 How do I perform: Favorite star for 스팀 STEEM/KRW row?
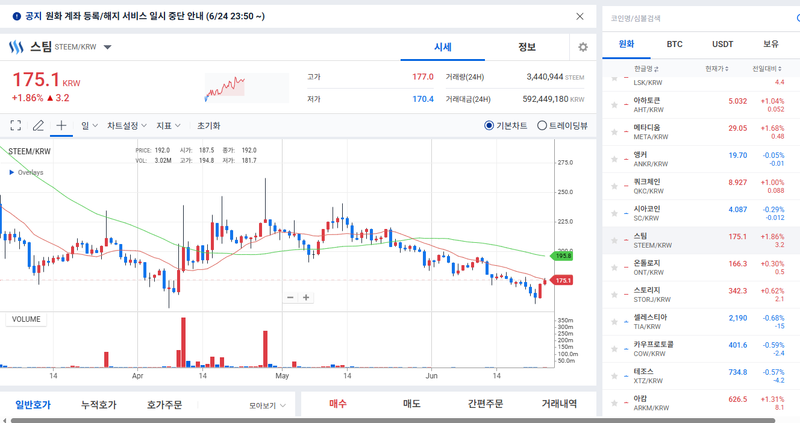click(614, 241)
